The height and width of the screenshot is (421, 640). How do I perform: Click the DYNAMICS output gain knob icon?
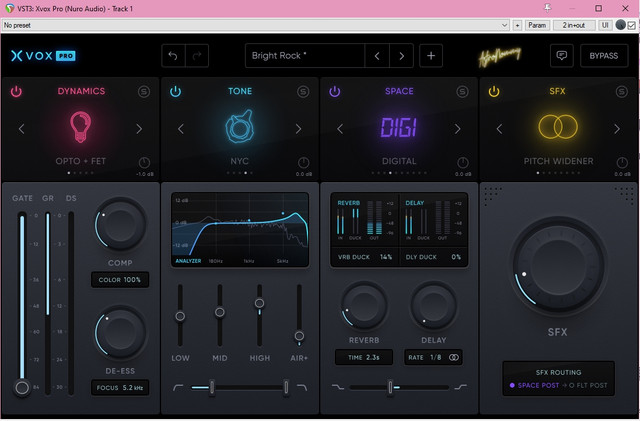coord(144,163)
